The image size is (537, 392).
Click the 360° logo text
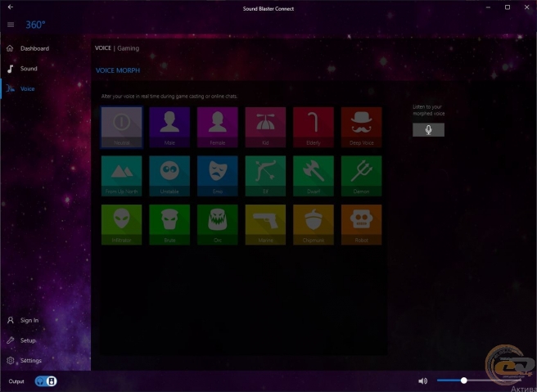pyautogui.click(x=35, y=25)
